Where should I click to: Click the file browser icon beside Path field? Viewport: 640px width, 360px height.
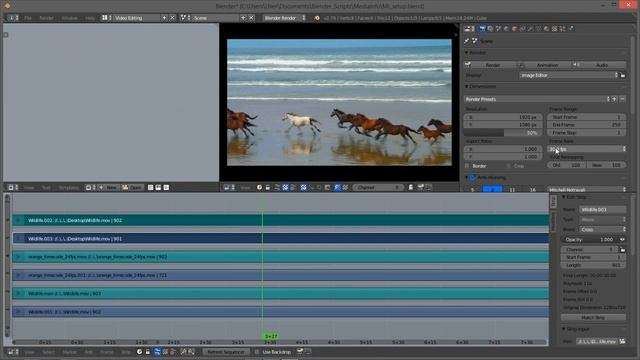point(622,341)
